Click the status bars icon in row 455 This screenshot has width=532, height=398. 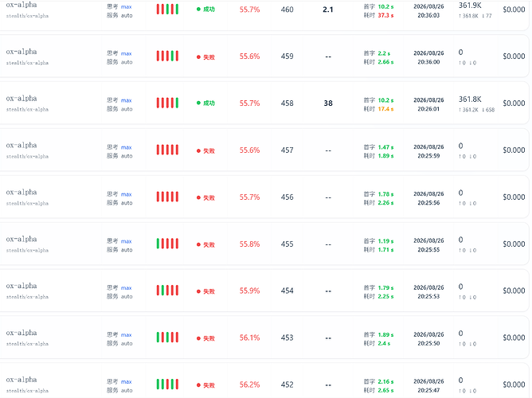tap(167, 244)
